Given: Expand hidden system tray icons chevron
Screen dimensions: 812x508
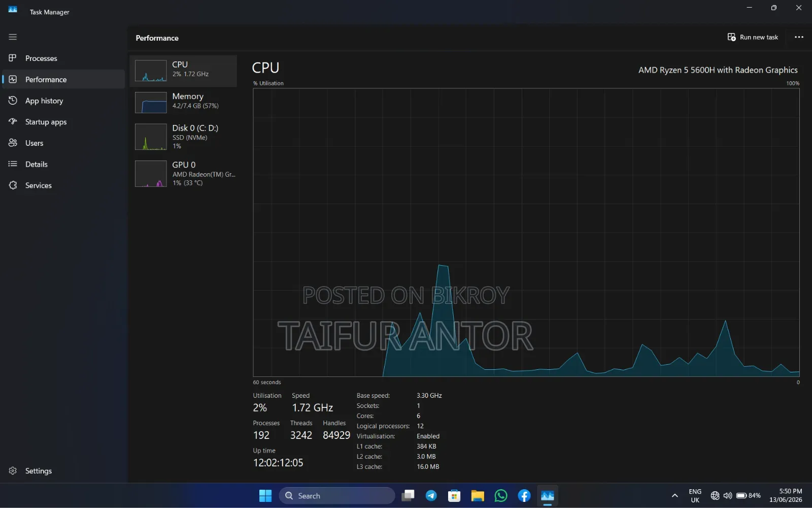Looking at the screenshot, I should (675, 496).
